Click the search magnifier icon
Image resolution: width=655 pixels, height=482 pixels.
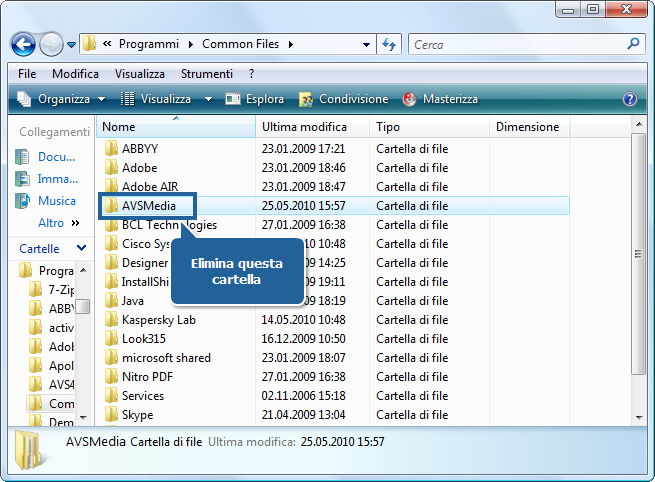[x=634, y=43]
